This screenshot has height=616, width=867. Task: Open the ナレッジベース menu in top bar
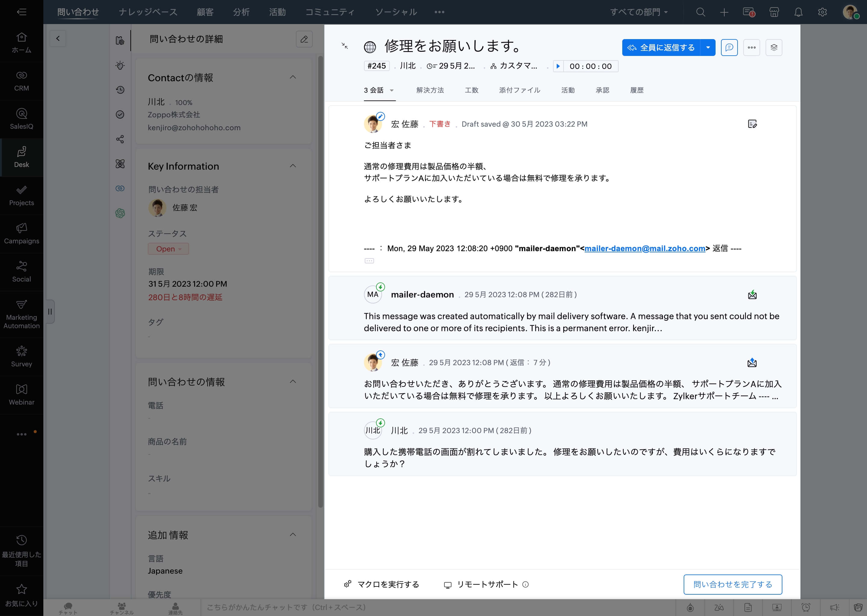(x=148, y=12)
